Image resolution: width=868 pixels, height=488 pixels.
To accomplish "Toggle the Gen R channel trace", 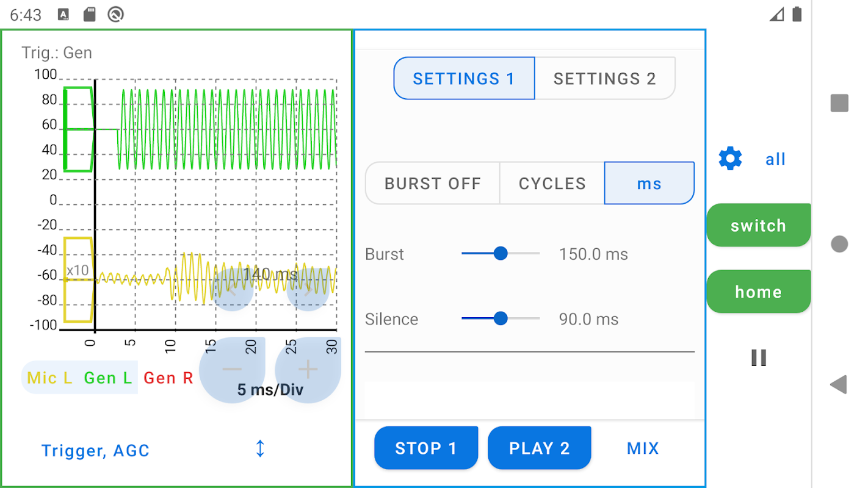I will pos(168,378).
